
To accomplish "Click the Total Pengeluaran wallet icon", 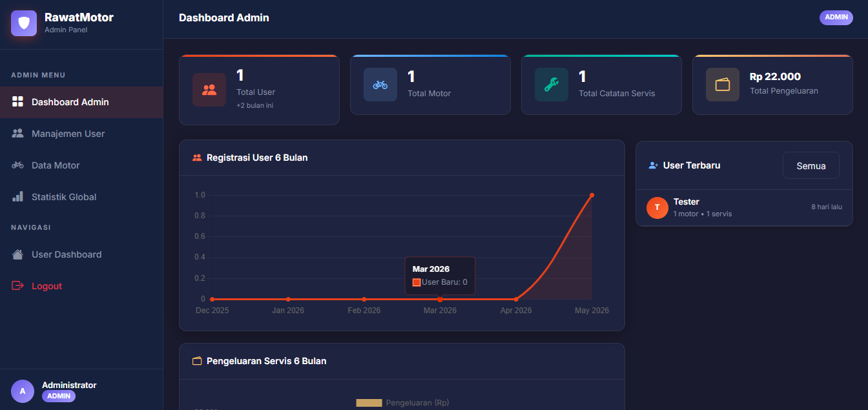I will pos(723,85).
